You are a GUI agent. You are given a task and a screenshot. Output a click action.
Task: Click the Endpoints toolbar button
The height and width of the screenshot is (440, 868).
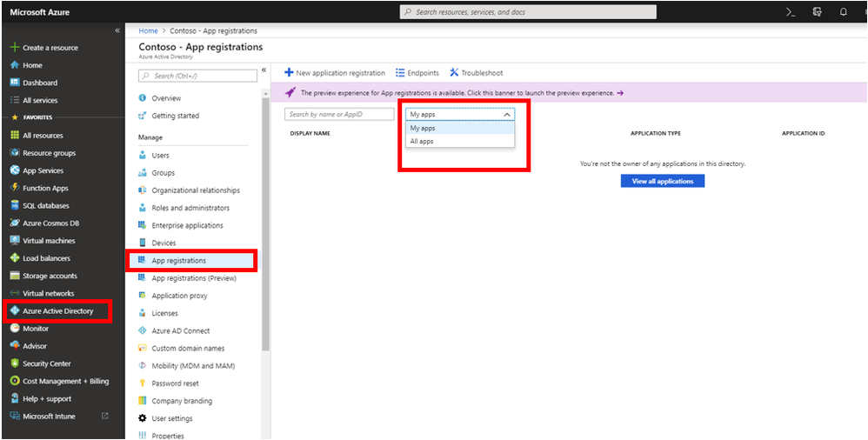(417, 73)
